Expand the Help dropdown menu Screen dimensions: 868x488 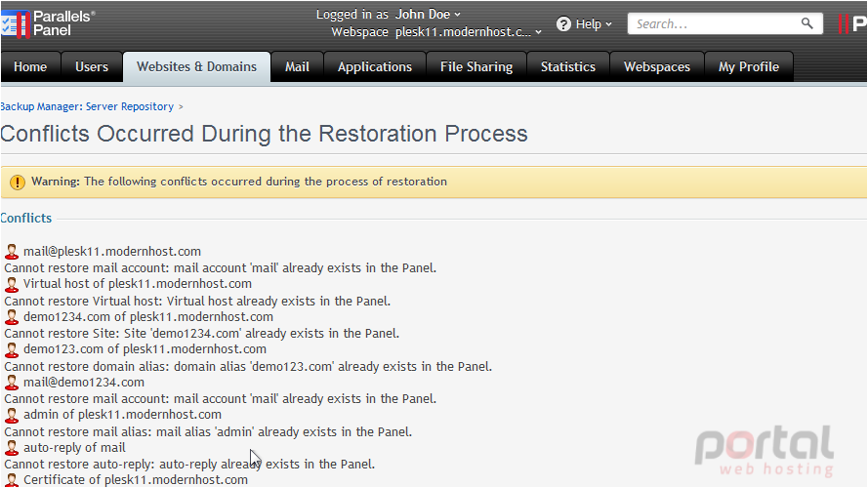[x=585, y=24]
